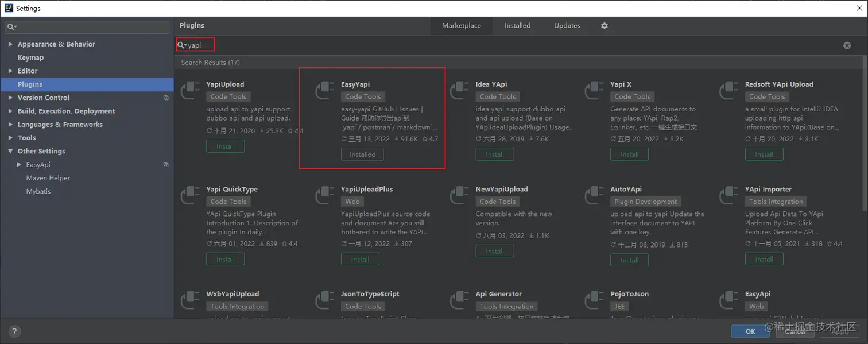Click the Idea YApi plugin icon
The width and height of the screenshot is (868, 344).
tap(459, 91)
